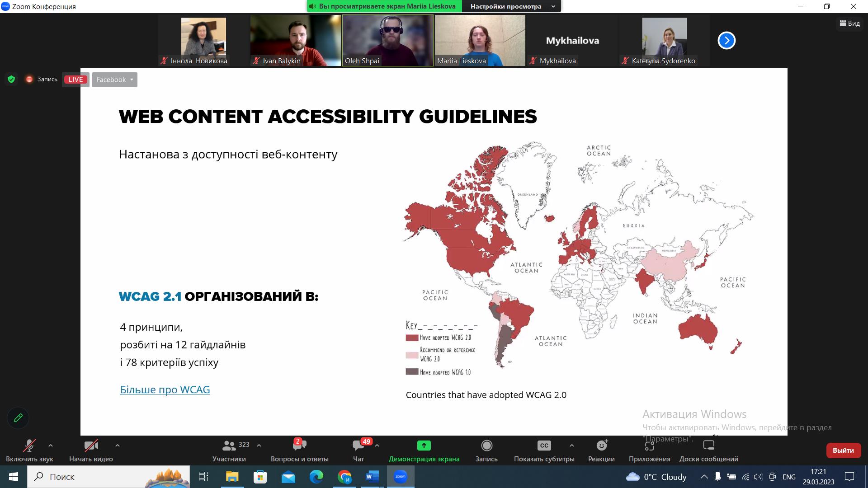Unmute microphone with Включить звук button

pos(29,450)
